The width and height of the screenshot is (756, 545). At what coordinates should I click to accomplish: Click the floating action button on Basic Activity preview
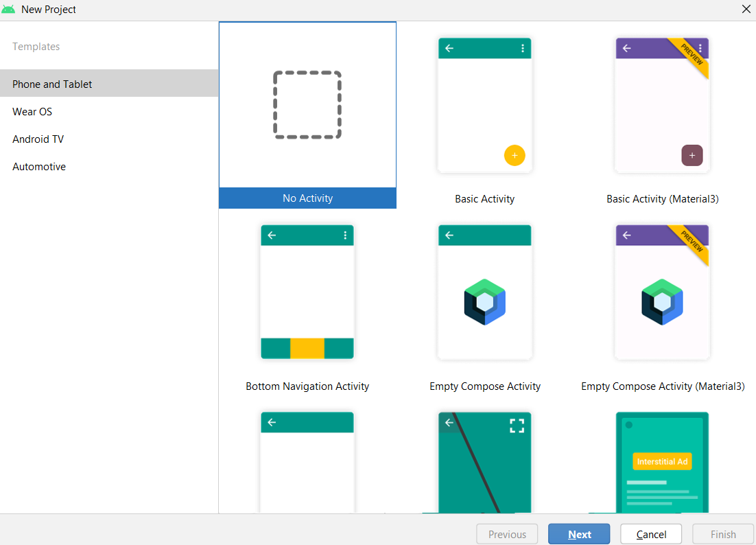pos(515,155)
